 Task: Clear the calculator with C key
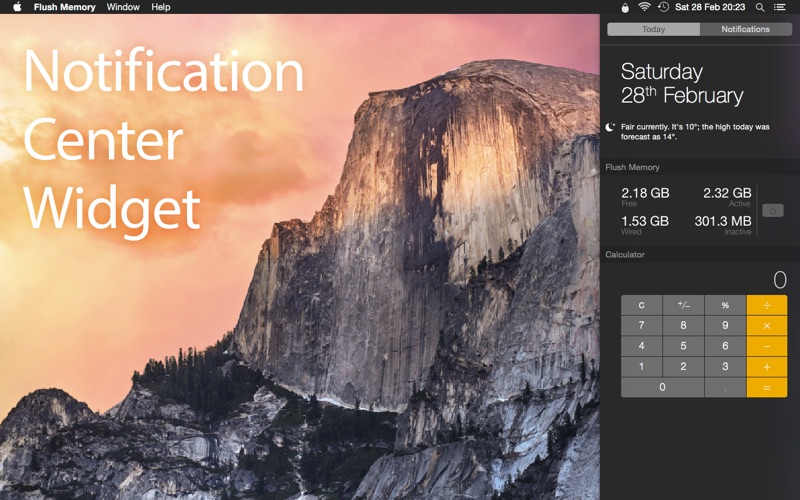pos(641,305)
